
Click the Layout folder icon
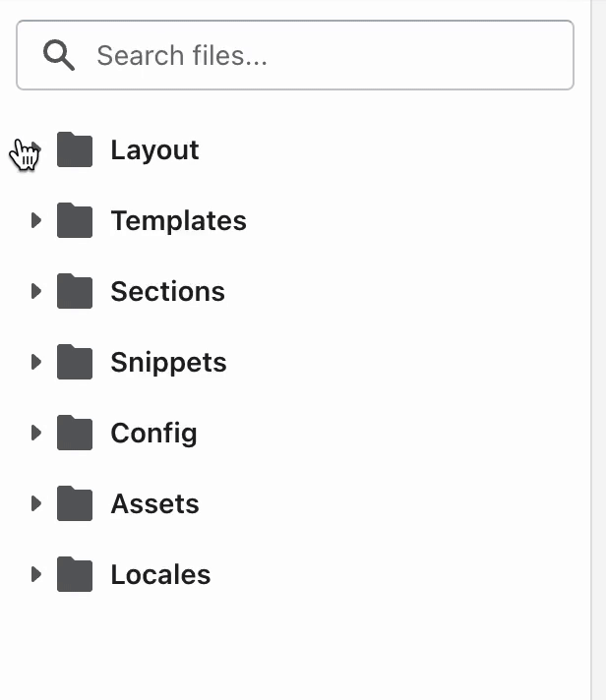click(75, 150)
